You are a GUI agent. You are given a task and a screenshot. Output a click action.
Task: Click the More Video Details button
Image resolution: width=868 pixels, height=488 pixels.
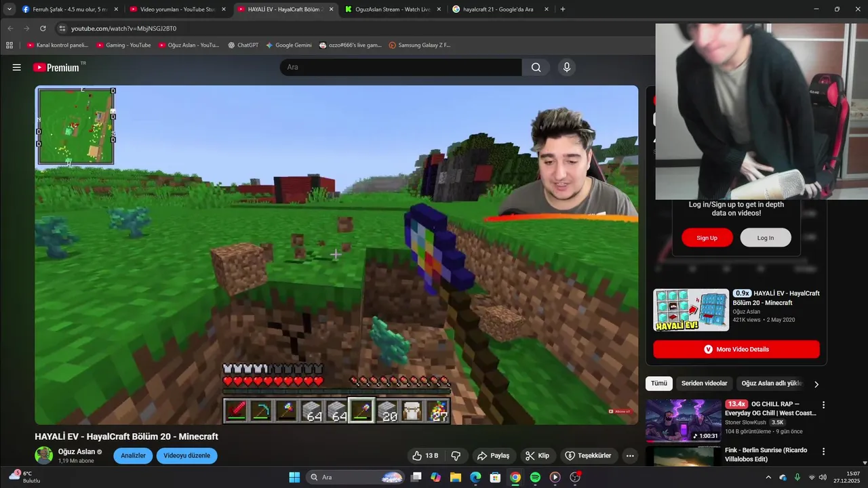pyautogui.click(x=736, y=349)
